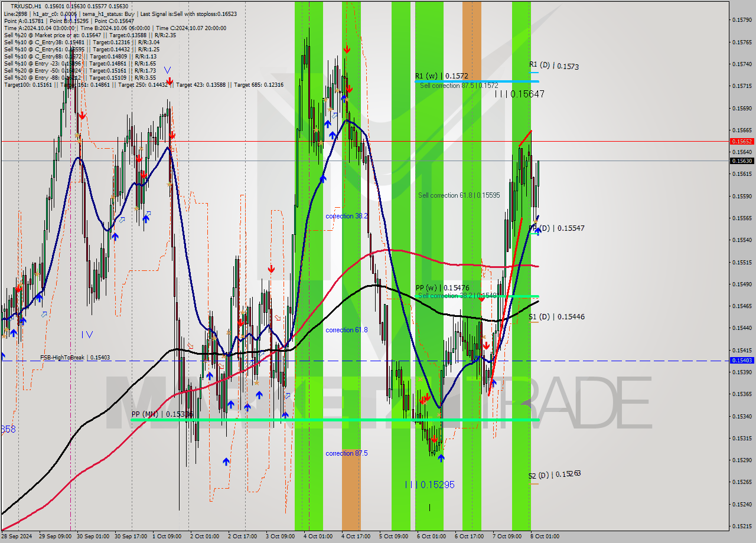Click the 'III 0.15647' wave label
The width and height of the screenshot is (756, 543).
[x=519, y=94]
